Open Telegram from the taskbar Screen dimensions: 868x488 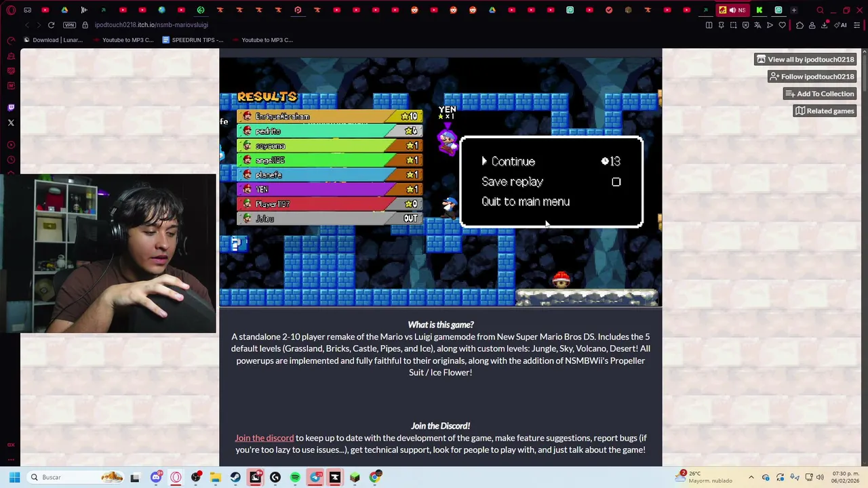(x=315, y=477)
